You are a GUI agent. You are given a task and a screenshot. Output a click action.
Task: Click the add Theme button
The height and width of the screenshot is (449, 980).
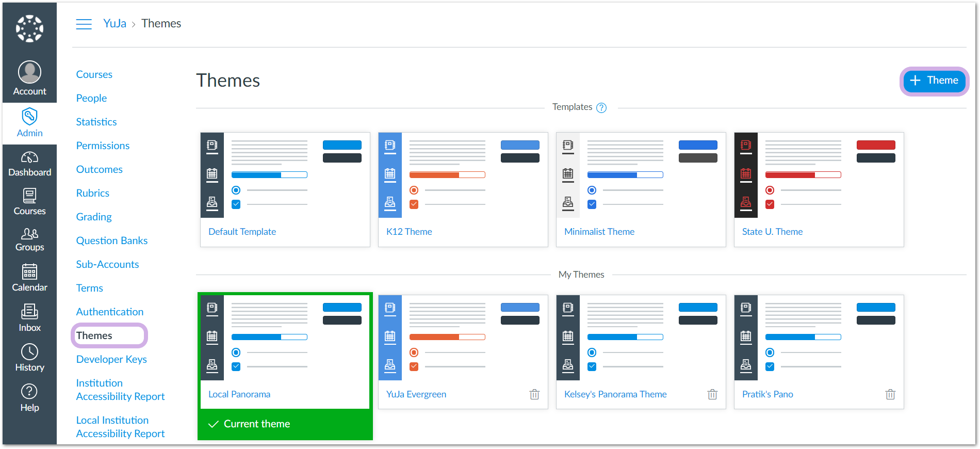click(x=934, y=81)
